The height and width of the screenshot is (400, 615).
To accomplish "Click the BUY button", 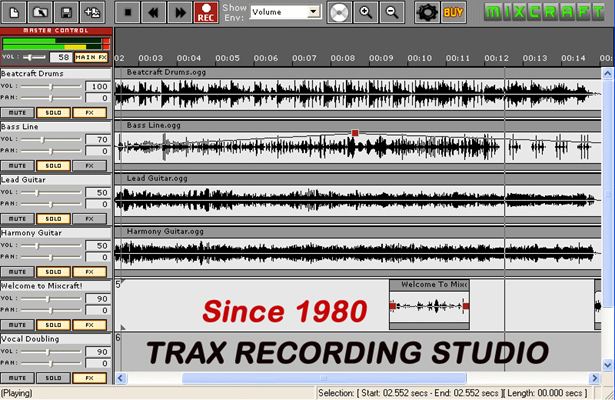I will point(453,12).
